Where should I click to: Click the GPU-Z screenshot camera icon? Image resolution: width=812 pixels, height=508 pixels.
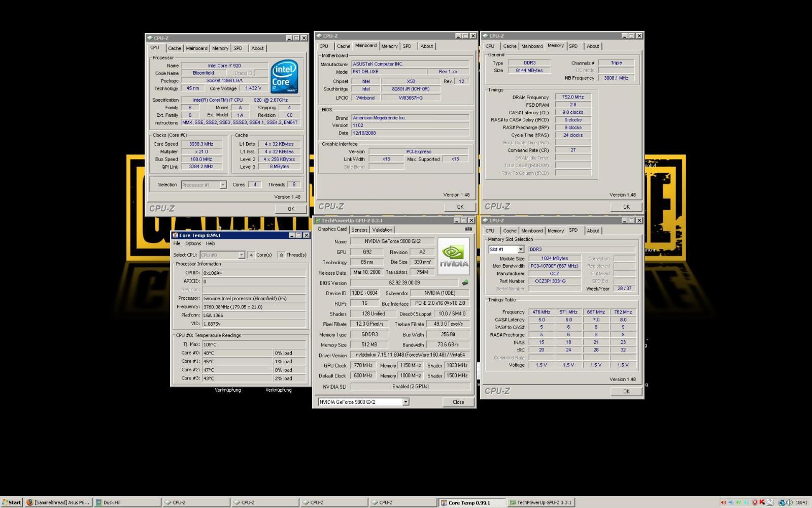pos(468,229)
